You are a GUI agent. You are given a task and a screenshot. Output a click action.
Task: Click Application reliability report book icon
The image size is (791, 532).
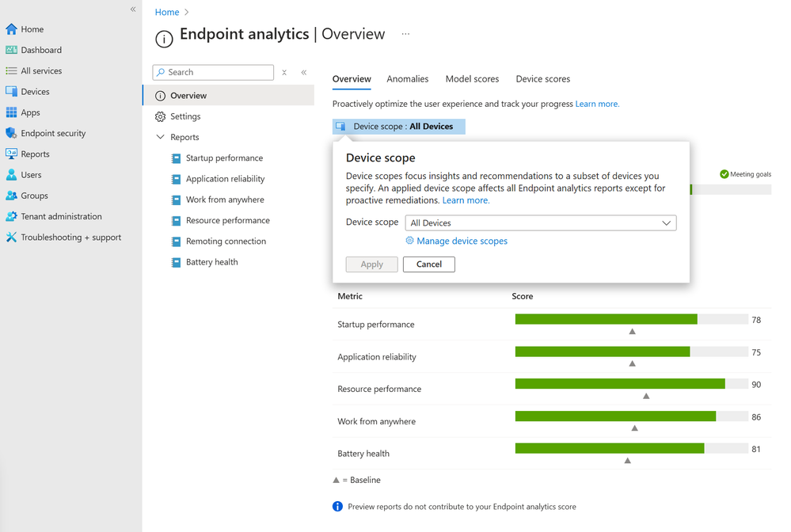pyautogui.click(x=176, y=179)
